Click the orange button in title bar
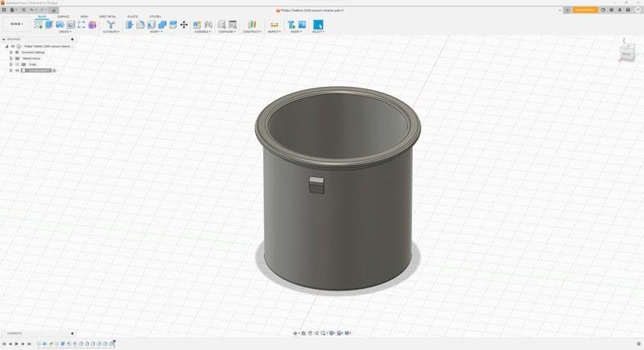This screenshot has width=644, height=350. coord(585,10)
